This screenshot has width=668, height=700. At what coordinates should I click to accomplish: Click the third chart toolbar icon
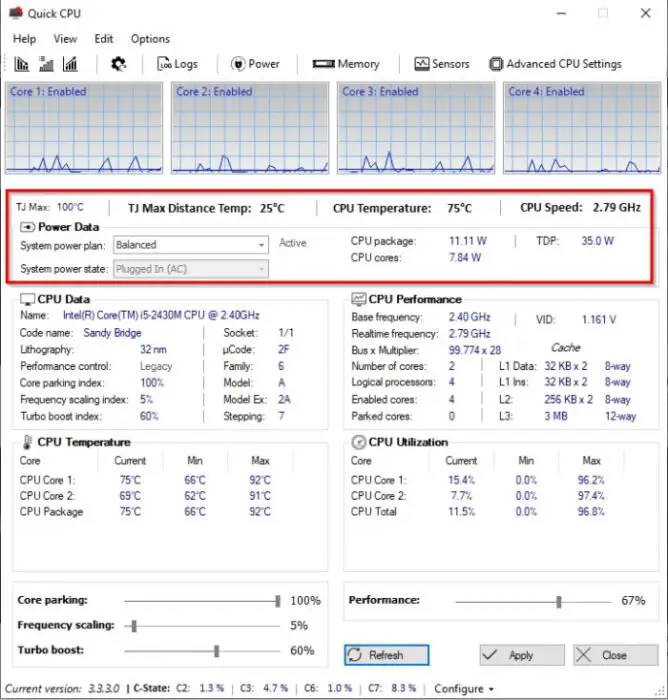click(70, 64)
